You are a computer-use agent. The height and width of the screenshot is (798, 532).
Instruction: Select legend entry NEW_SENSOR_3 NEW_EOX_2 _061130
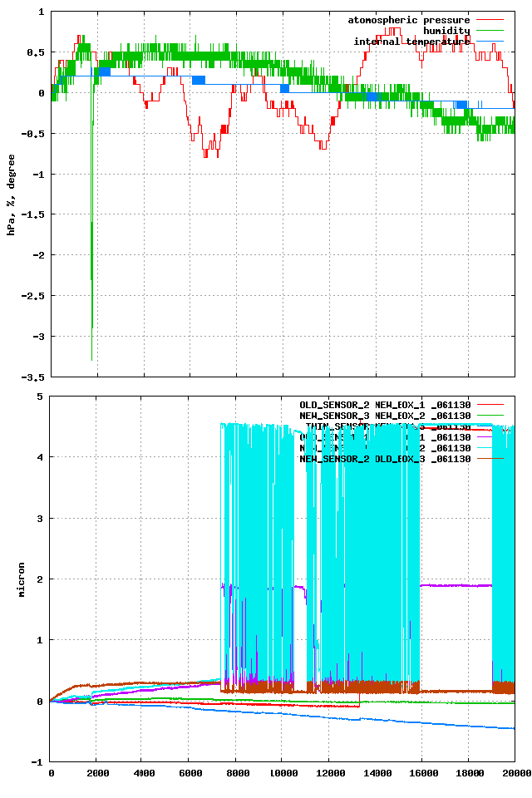[385, 416]
